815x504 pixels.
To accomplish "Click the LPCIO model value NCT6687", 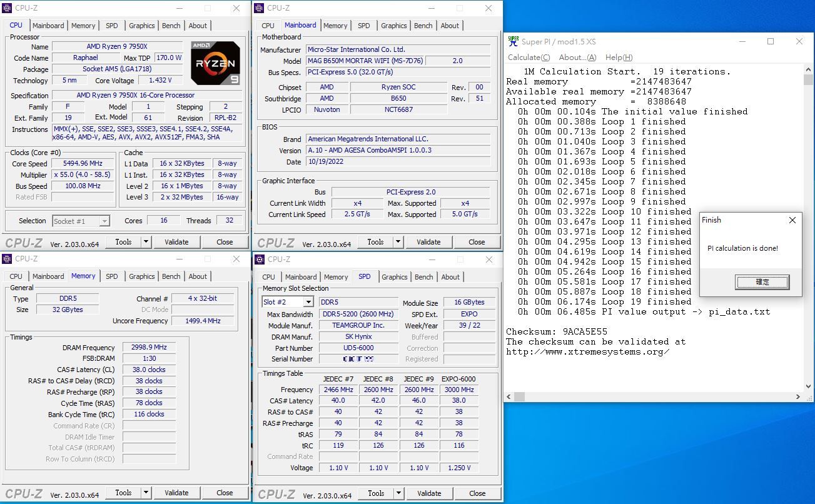I will tap(398, 109).
